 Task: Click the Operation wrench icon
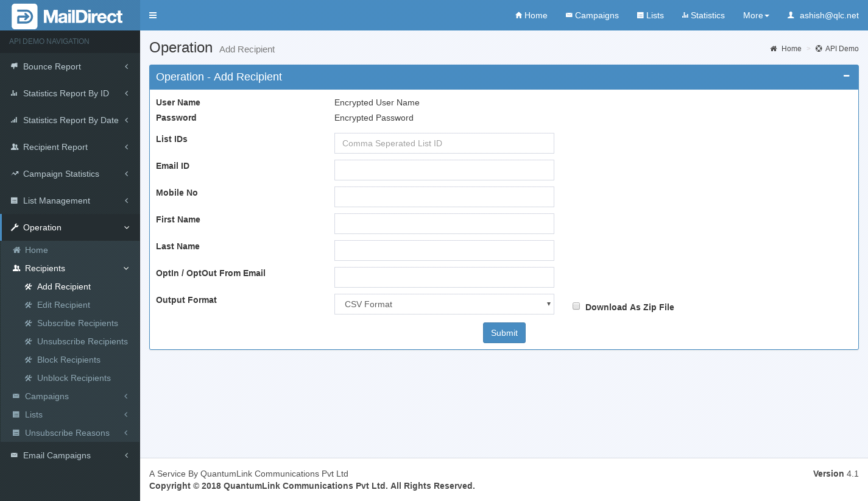15,227
